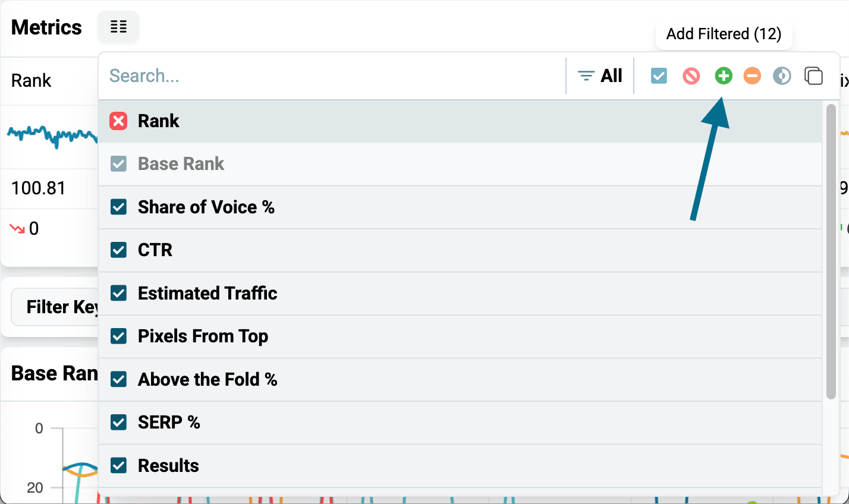The width and height of the screenshot is (849, 504).
Task: Uncheck the Share of Voice % checkbox
Action: 118,207
